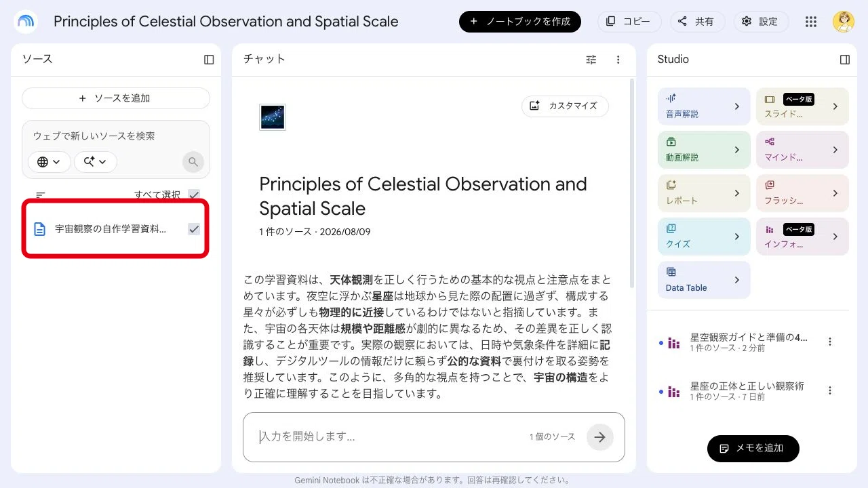Open options for 星座の正体と正しい観察術 note
The height and width of the screenshot is (488, 868).
(830, 391)
